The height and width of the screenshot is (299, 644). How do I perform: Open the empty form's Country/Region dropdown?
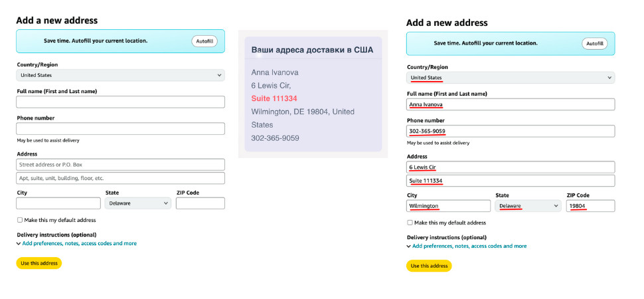click(x=120, y=75)
